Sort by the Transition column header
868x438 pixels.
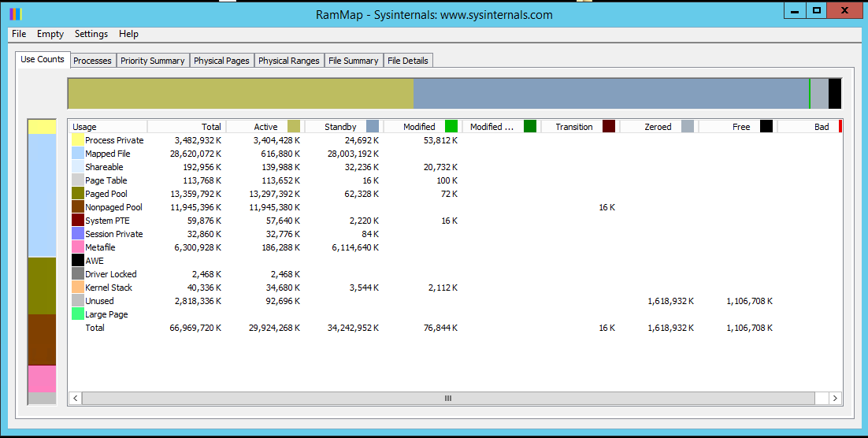point(580,127)
